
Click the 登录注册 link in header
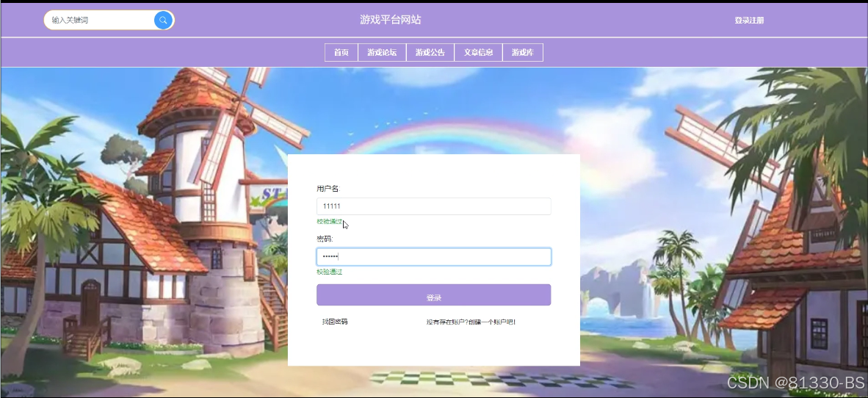[x=749, y=21]
